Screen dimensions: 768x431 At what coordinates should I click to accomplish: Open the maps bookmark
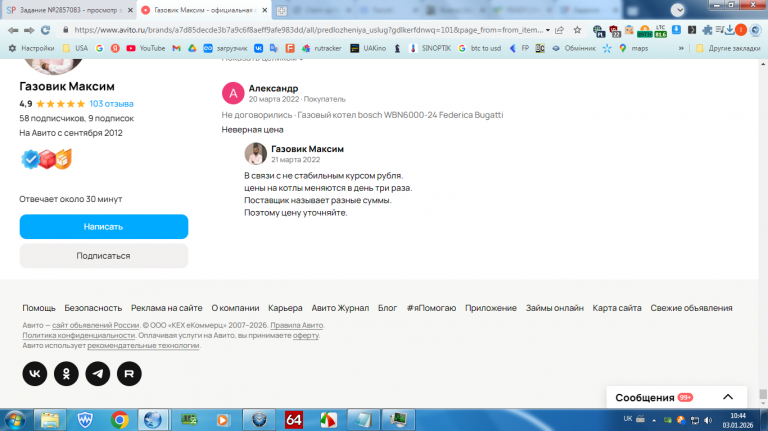coord(633,48)
